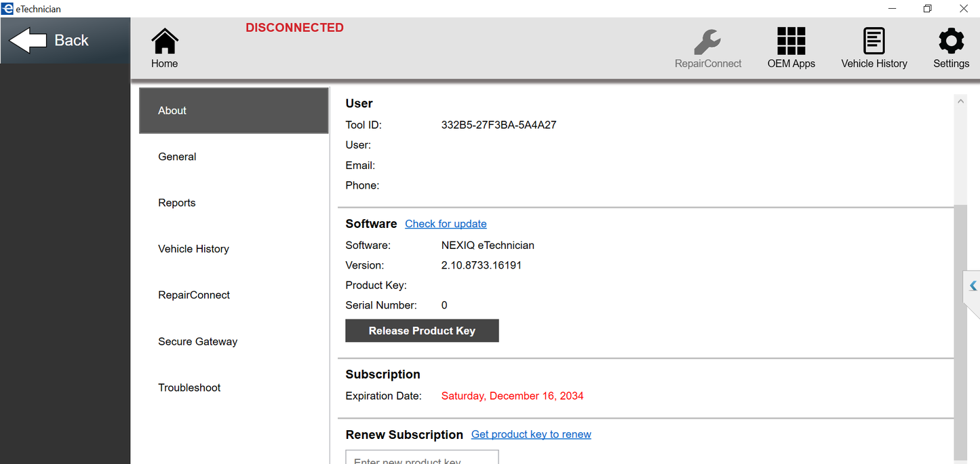Restore down the eTechnician window
The width and height of the screenshot is (980, 464).
tap(927, 9)
